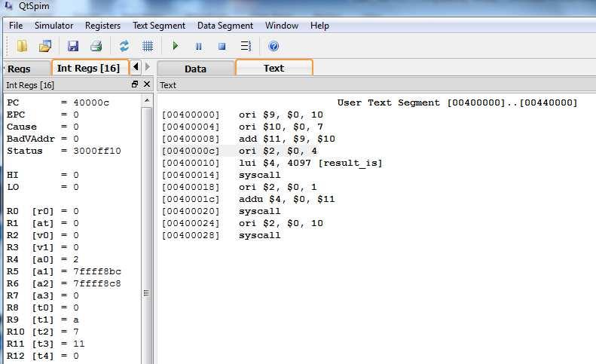Click the Load File toolbar icon

click(23, 46)
